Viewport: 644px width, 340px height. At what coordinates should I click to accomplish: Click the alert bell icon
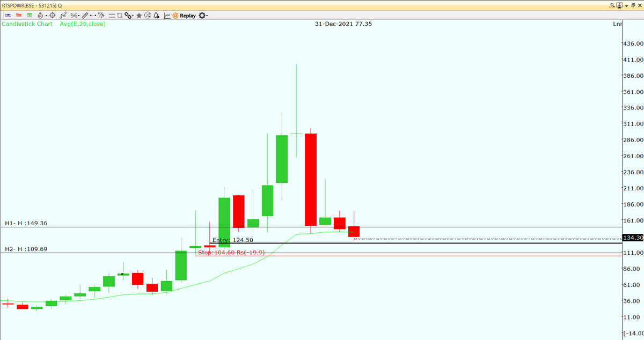coord(156,16)
